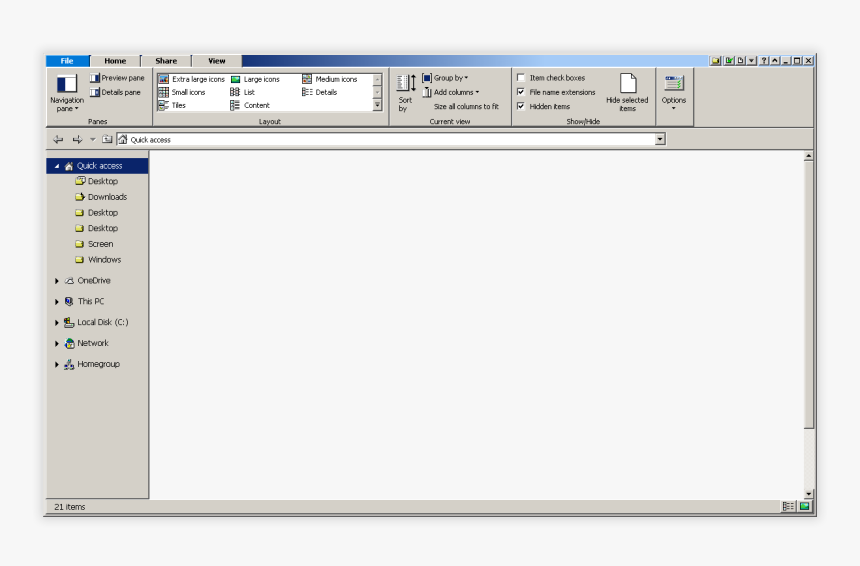Open the Group by dropdown
Screen dimensions: 860x566
tap(445, 78)
